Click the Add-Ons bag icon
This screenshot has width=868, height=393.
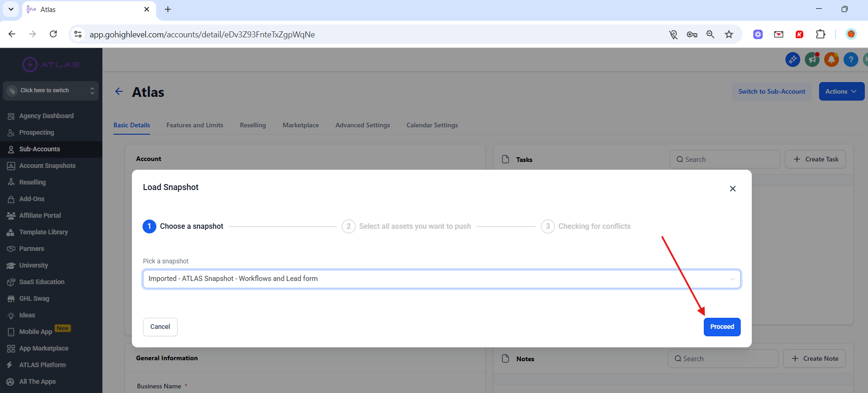(11, 199)
